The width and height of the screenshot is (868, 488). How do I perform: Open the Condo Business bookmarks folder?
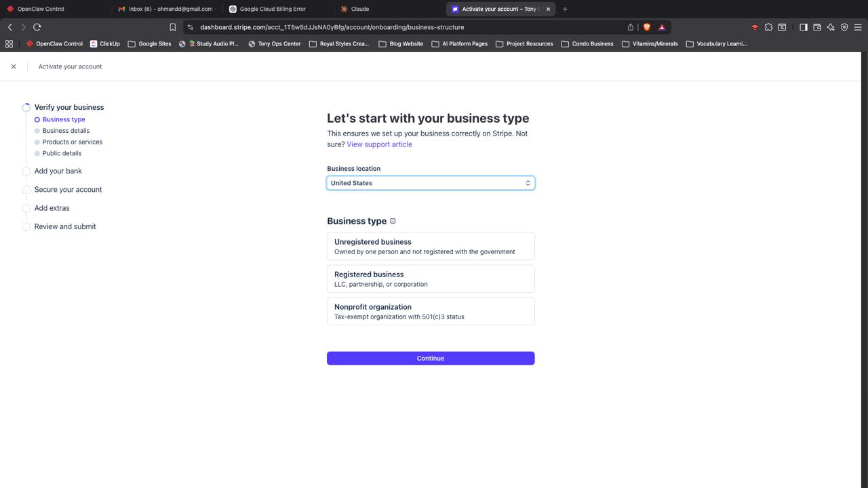[x=587, y=43]
